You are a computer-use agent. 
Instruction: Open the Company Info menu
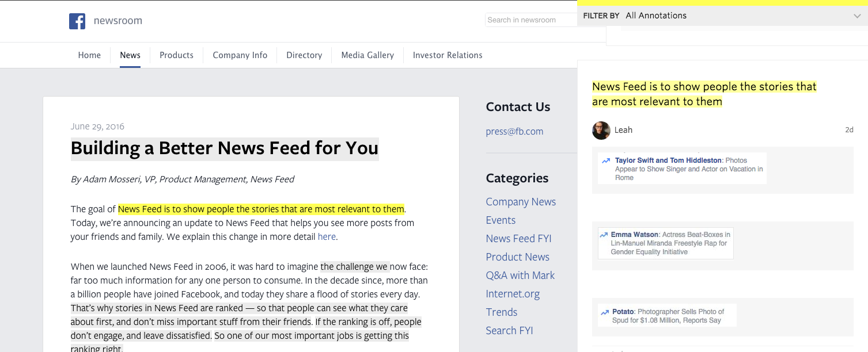pyautogui.click(x=240, y=55)
